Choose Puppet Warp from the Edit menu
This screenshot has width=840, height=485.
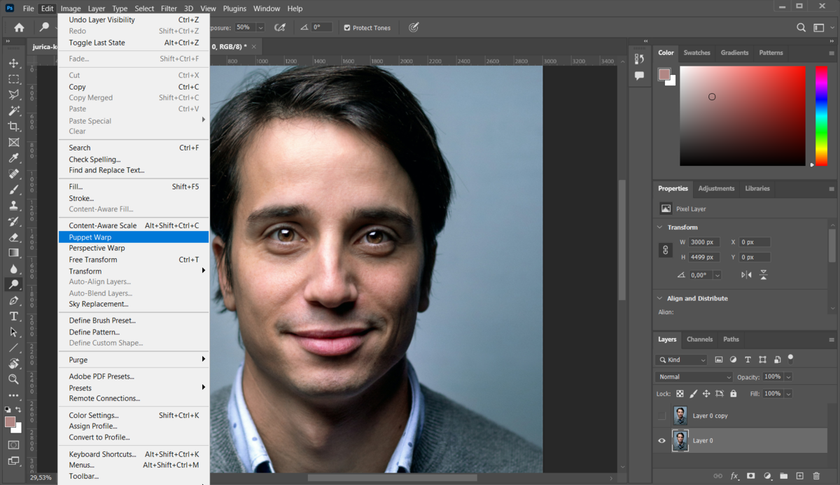tap(91, 237)
